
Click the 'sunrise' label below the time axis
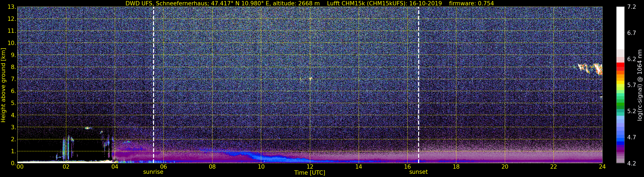[x=153, y=172]
